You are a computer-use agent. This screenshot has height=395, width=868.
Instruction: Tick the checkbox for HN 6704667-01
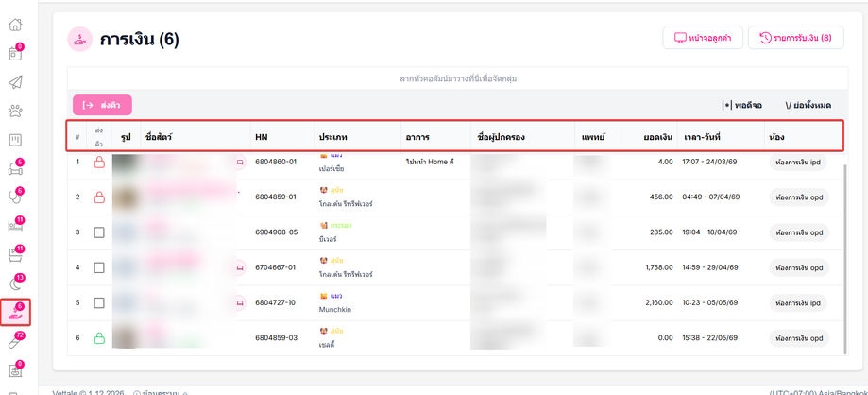click(99, 267)
